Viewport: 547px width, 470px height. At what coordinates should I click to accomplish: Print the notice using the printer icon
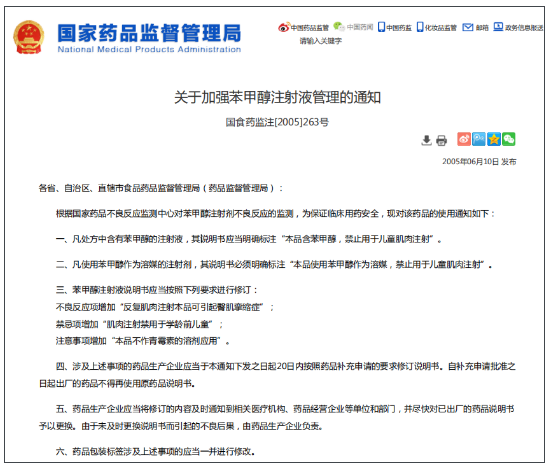441,140
